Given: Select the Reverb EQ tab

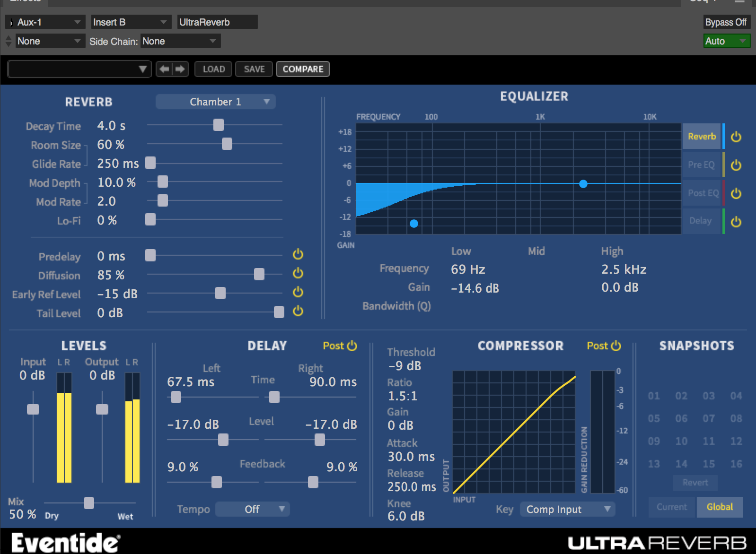Looking at the screenshot, I should pyautogui.click(x=702, y=137).
